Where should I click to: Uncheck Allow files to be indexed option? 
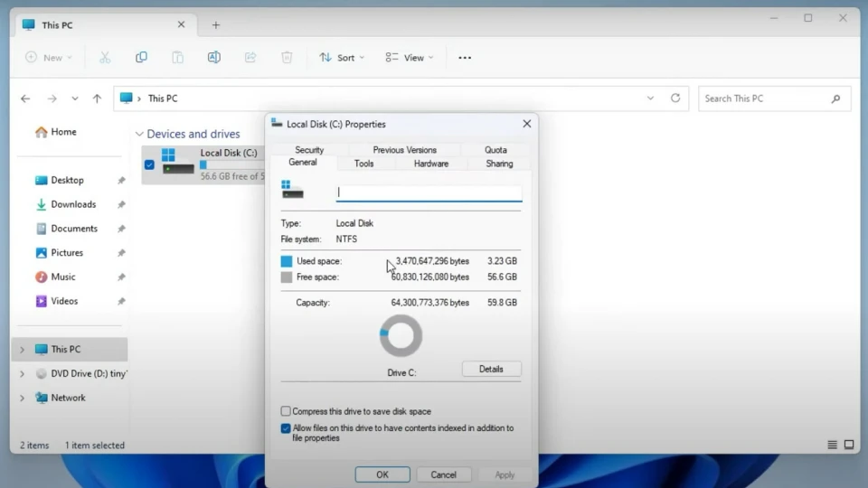pyautogui.click(x=286, y=428)
